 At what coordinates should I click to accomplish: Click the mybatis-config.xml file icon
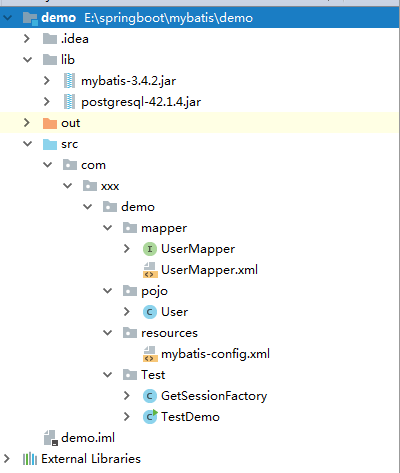click(150, 354)
